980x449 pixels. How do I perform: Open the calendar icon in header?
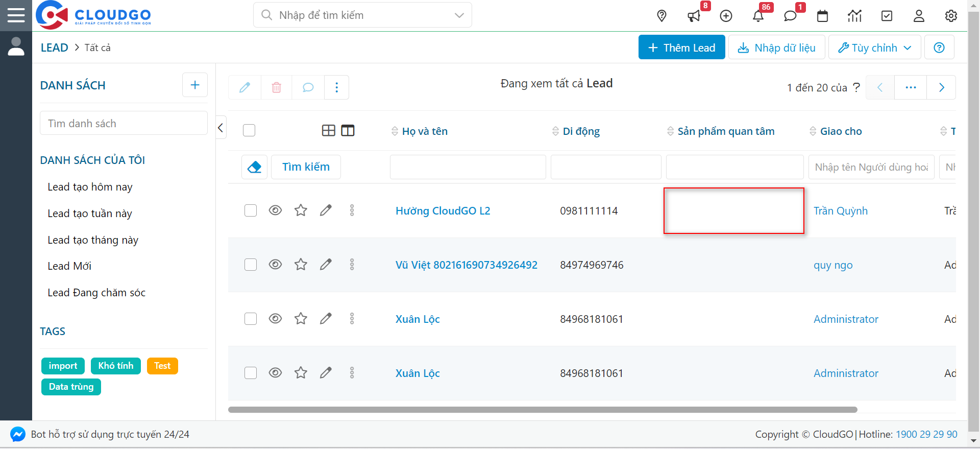tap(822, 16)
